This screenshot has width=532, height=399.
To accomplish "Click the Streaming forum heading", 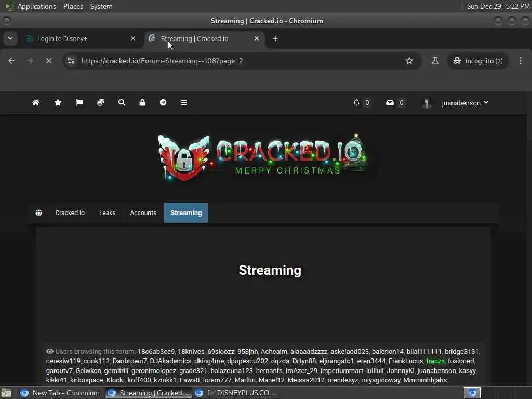I will [270, 270].
